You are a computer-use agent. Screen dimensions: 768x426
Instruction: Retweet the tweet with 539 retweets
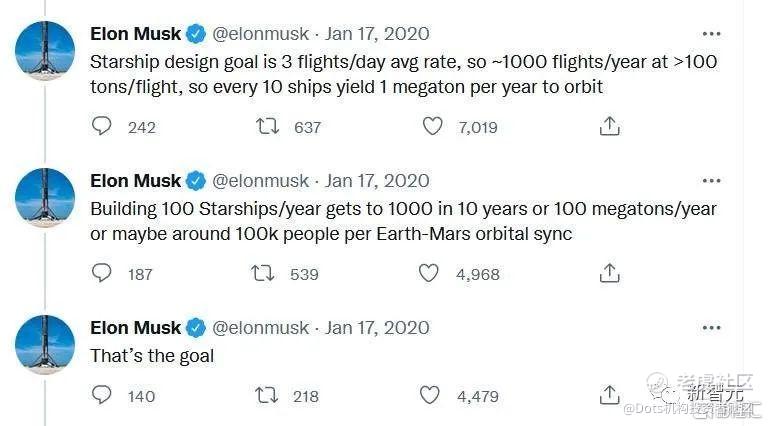point(265,273)
